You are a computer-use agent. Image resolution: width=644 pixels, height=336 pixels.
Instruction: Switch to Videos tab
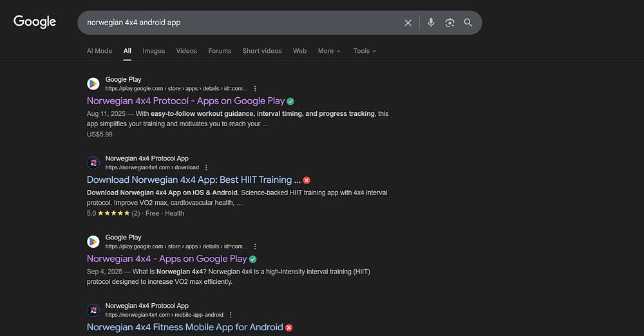tap(187, 51)
